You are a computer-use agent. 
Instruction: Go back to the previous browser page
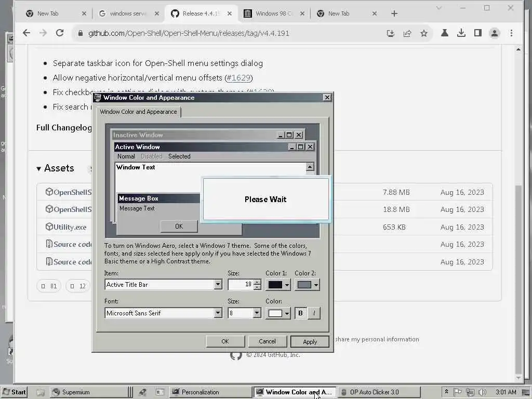[26, 33]
